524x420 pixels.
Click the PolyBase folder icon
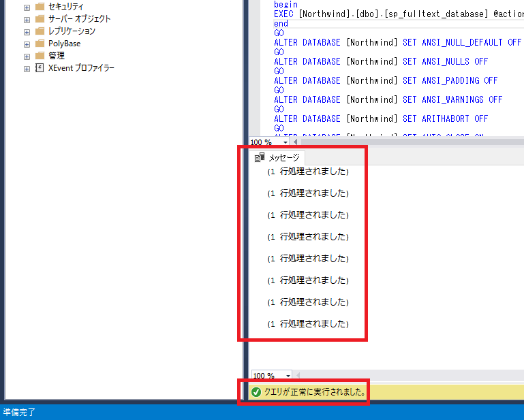40,44
